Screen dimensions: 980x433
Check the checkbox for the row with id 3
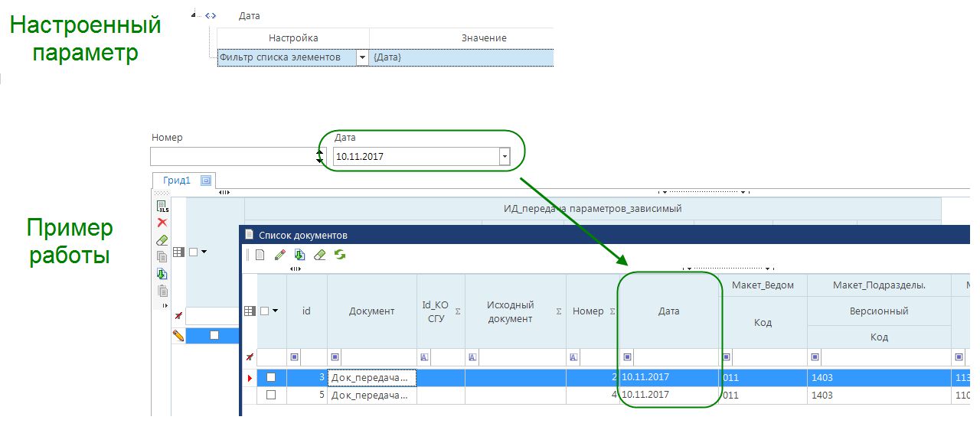click(270, 377)
